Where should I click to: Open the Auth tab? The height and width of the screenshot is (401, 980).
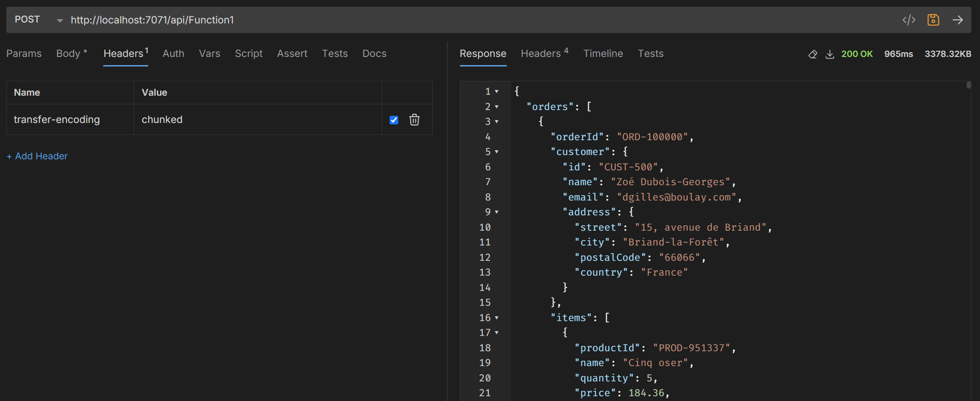[x=173, y=54]
